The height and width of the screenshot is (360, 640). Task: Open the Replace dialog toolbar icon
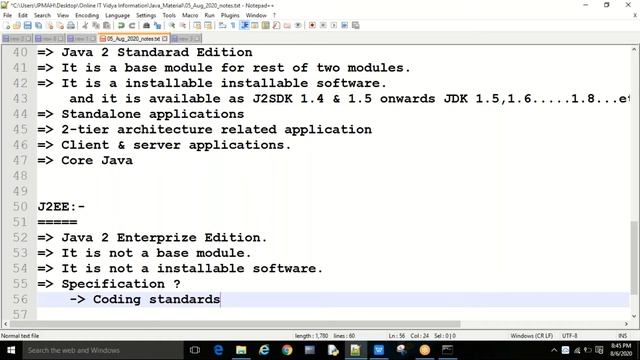[157, 25]
